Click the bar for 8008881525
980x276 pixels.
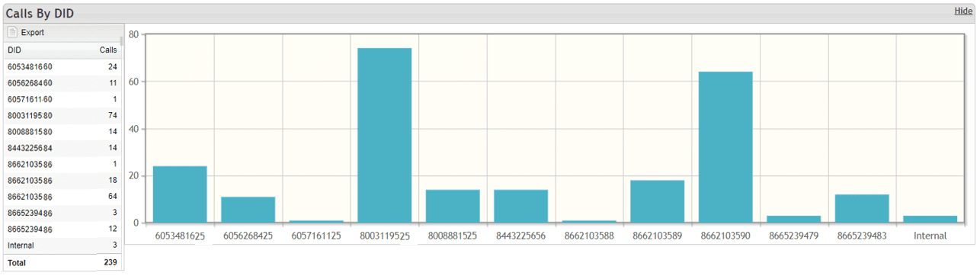pos(453,207)
